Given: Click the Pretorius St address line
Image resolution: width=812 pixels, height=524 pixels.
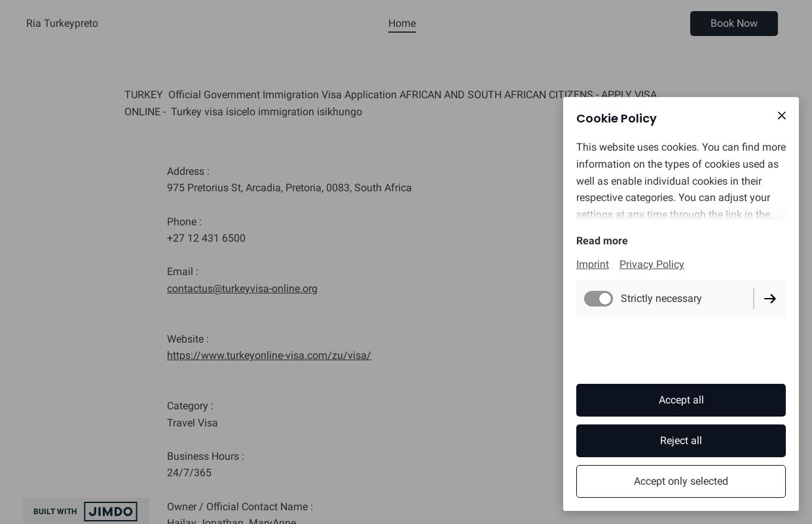Looking at the screenshot, I should click(289, 188).
